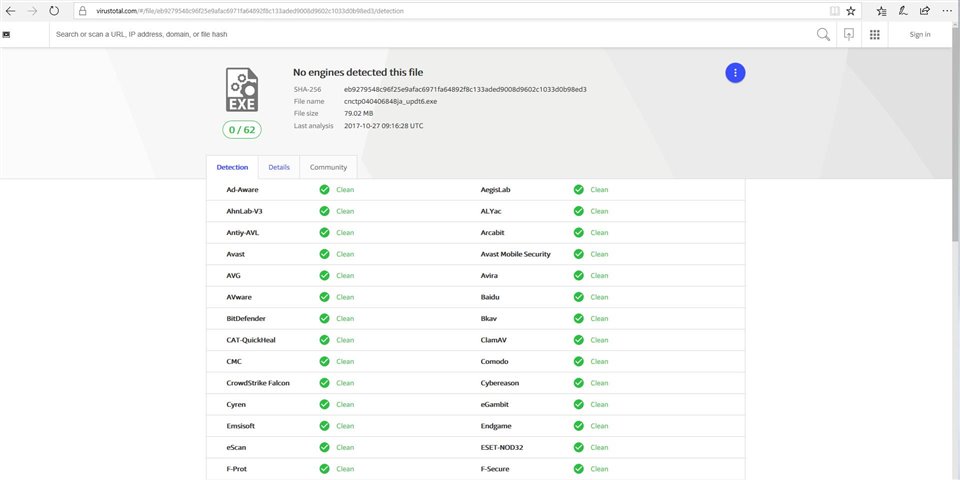Click the VirusTotal logo icon
The height and width of the screenshot is (480, 960).
click(6, 35)
